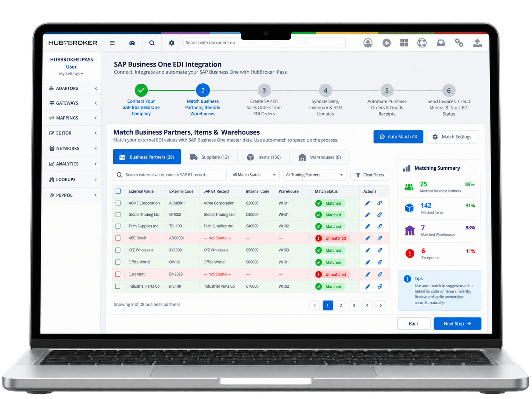Click link icon for EuroMart row
This screenshot has width=532, height=399.
pyautogui.click(x=380, y=274)
